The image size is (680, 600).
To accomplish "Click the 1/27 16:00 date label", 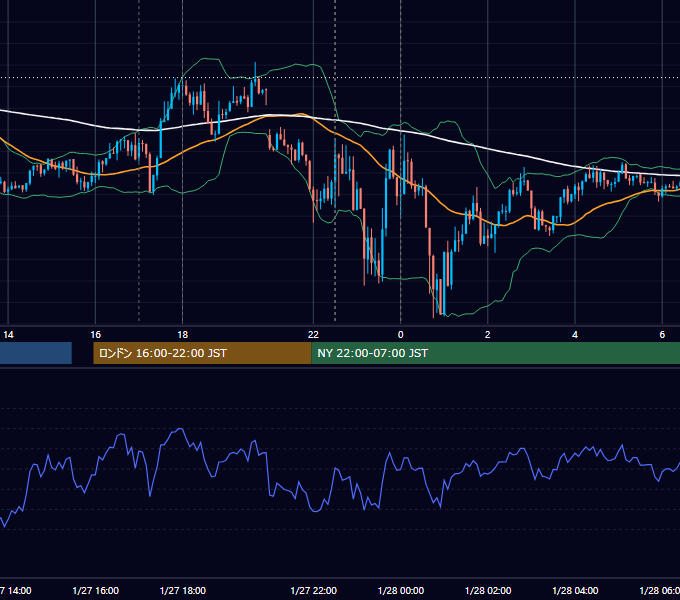I will (95, 590).
